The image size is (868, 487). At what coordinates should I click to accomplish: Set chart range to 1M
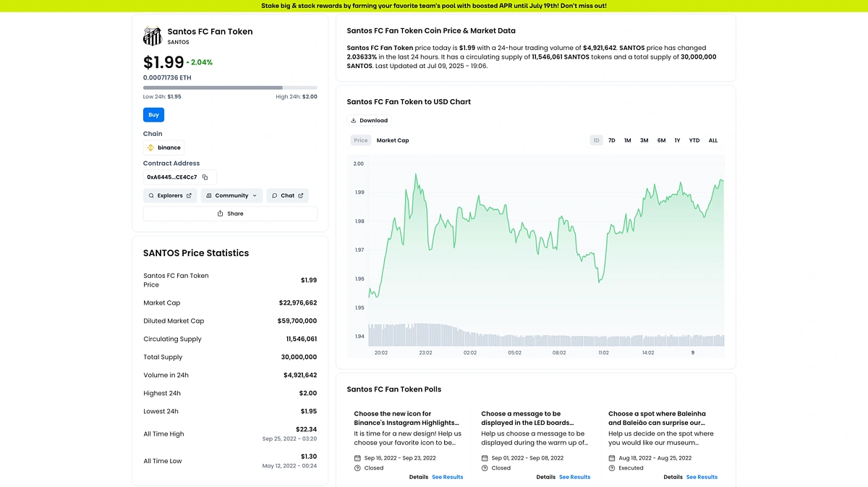pyautogui.click(x=627, y=140)
